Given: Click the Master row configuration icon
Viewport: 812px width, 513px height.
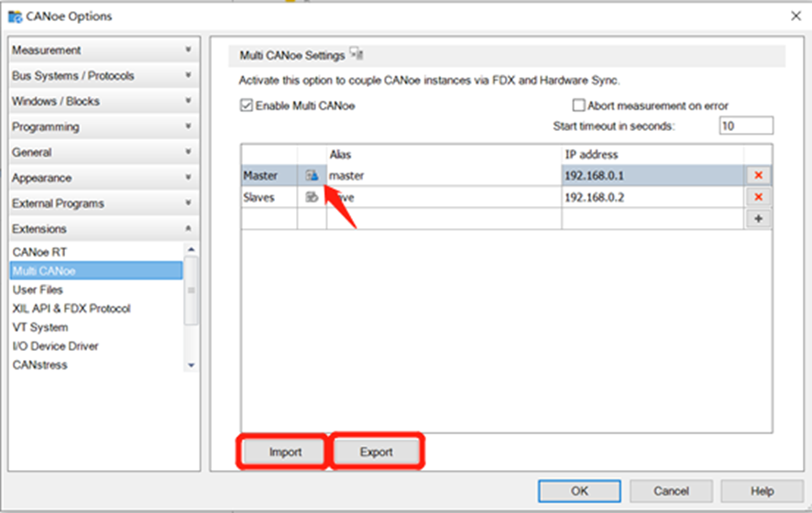Looking at the screenshot, I should pyautogui.click(x=312, y=176).
